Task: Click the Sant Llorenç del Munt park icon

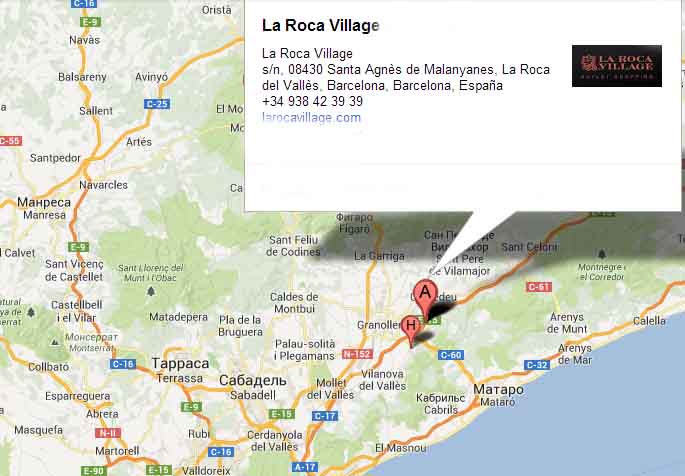Action: [x=151, y=291]
